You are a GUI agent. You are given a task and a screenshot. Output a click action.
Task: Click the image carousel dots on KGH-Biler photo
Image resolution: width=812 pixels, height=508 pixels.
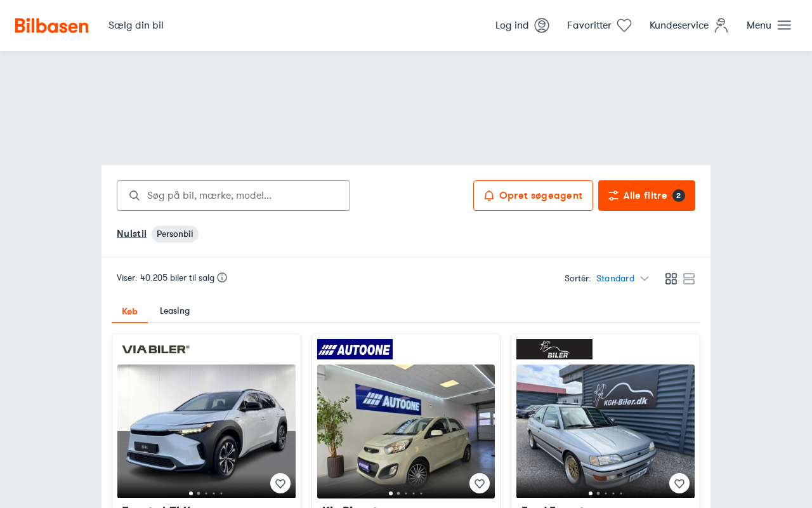click(x=605, y=493)
